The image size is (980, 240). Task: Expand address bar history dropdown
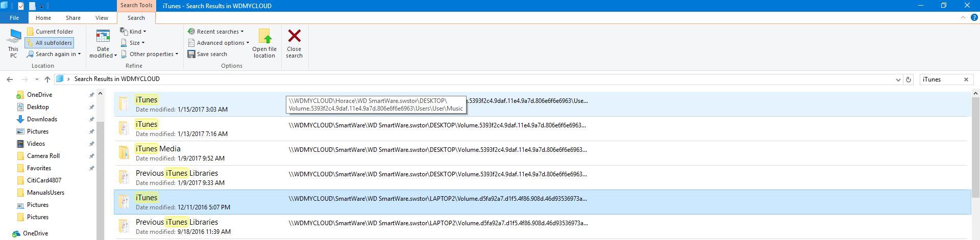(x=898, y=79)
